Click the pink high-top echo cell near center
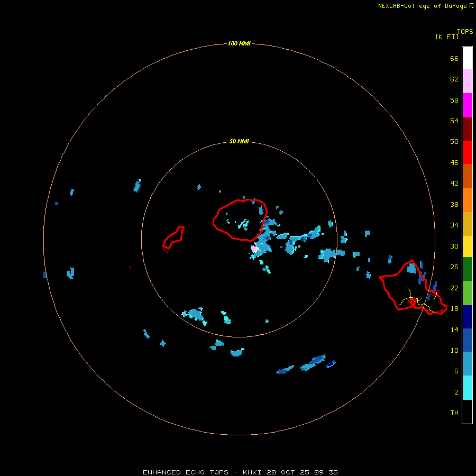The height and width of the screenshot is (476, 476). point(254,248)
